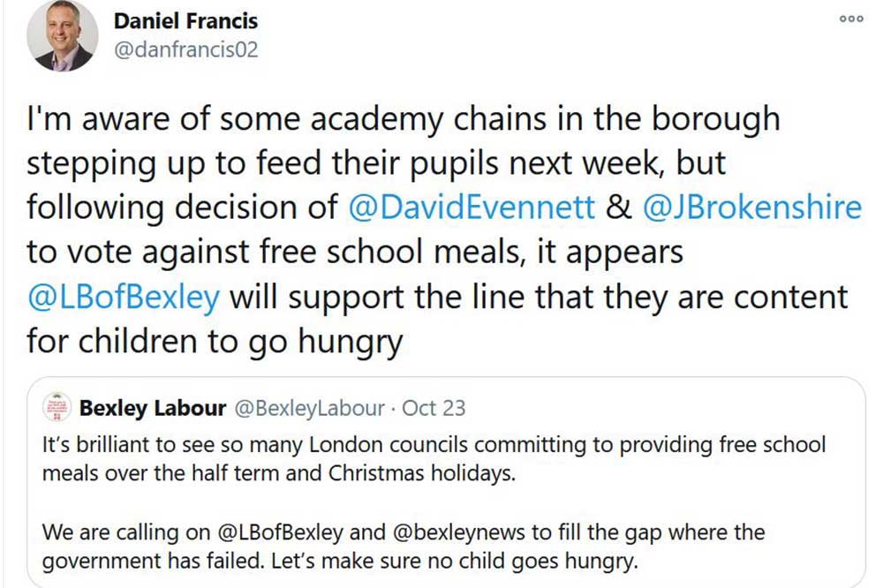The width and height of the screenshot is (883, 588).
Task: Click the phrase "for children to go hungry"
Action: (215, 341)
